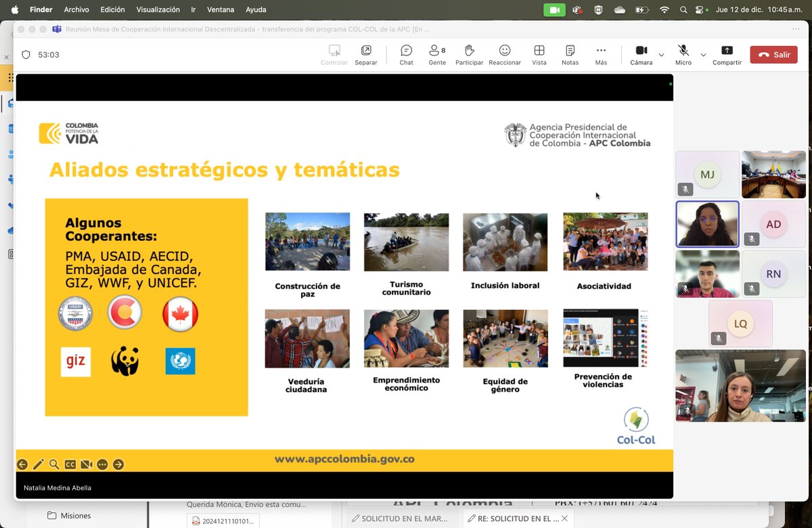Click the Turismo comunitario photo

tap(406, 242)
